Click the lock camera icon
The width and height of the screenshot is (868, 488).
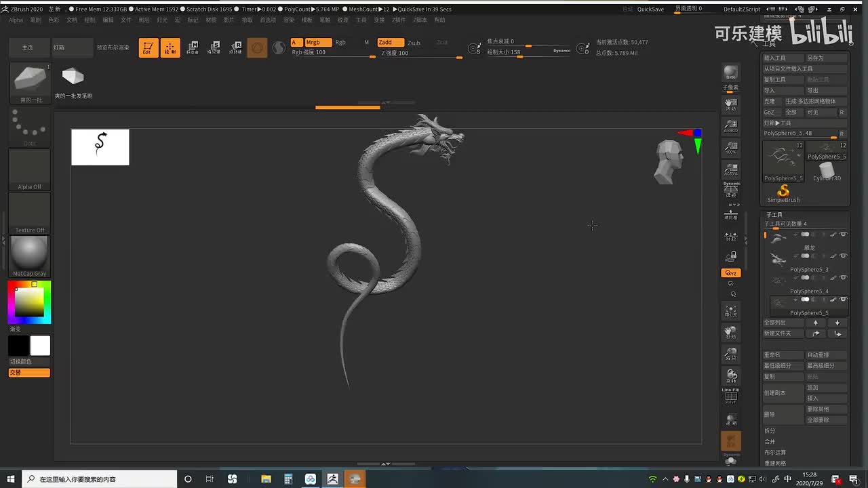730,257
